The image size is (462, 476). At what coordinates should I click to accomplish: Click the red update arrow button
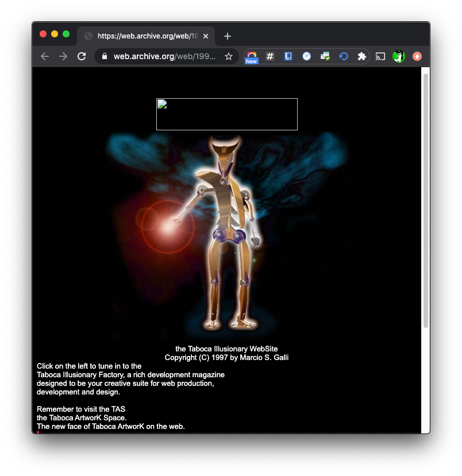pos(417,56)
